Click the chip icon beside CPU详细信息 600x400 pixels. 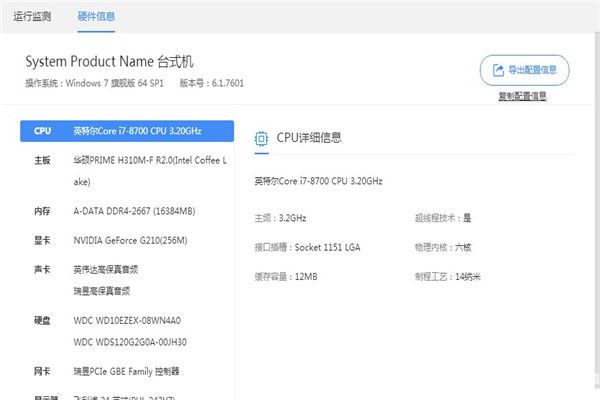tap(261, 138)
